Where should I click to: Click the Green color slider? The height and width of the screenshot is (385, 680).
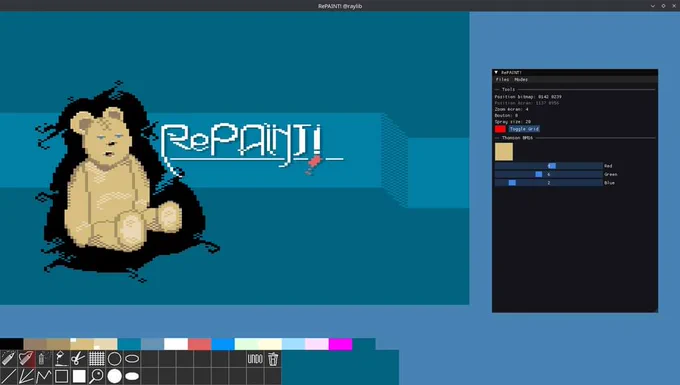pyautogui.click(x=549, y=174)
